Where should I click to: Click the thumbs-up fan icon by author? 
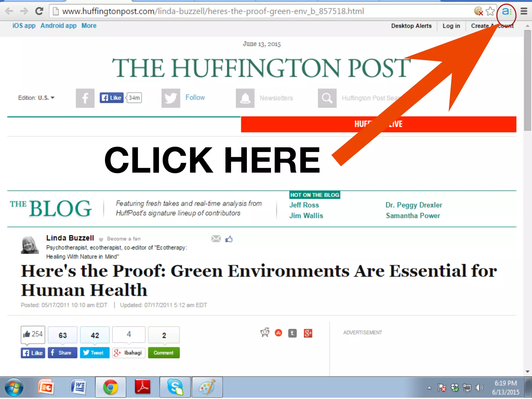229,239
